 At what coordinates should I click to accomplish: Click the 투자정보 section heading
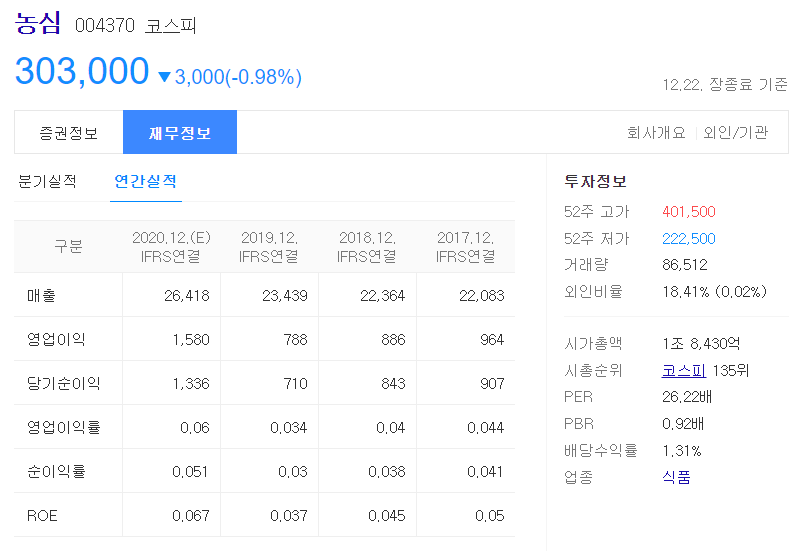coord(595,181)
